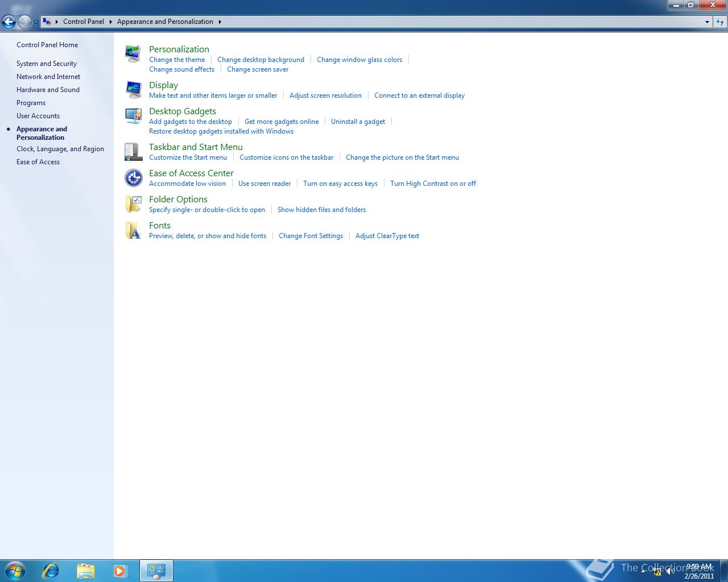Click Specify single- or double-click to open

(x=207, y=210)
